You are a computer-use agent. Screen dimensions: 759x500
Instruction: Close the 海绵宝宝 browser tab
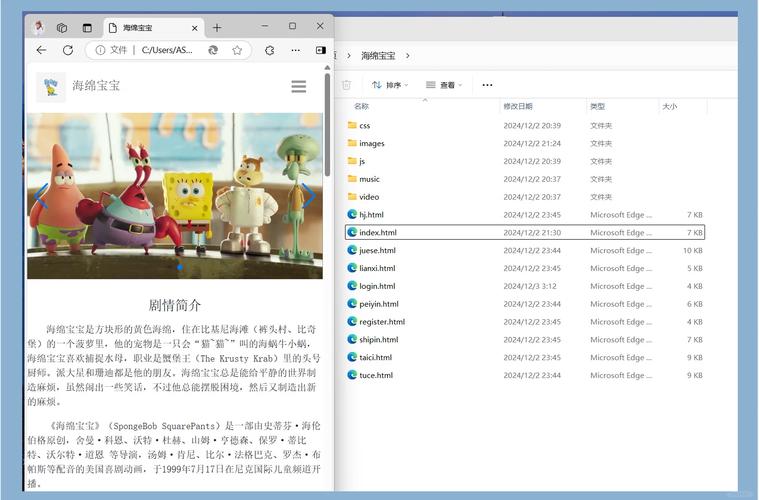(195, 28)
